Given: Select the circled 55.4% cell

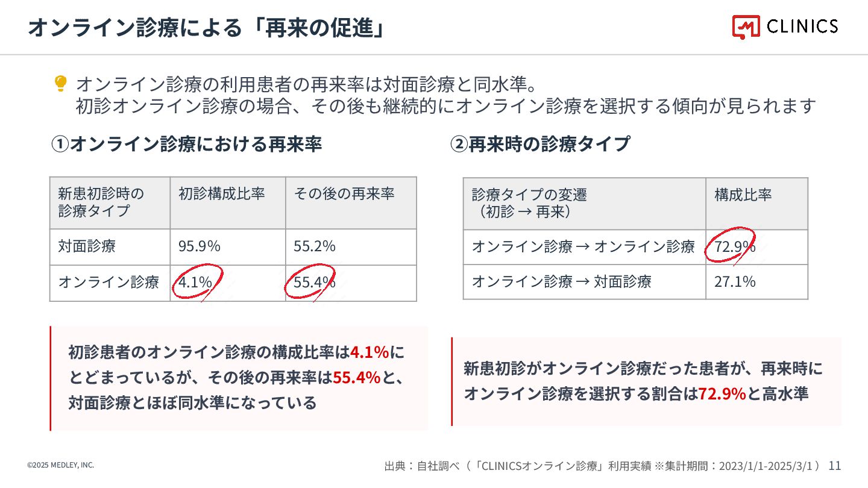Looking at the screenshot, I should click(351, 283).
